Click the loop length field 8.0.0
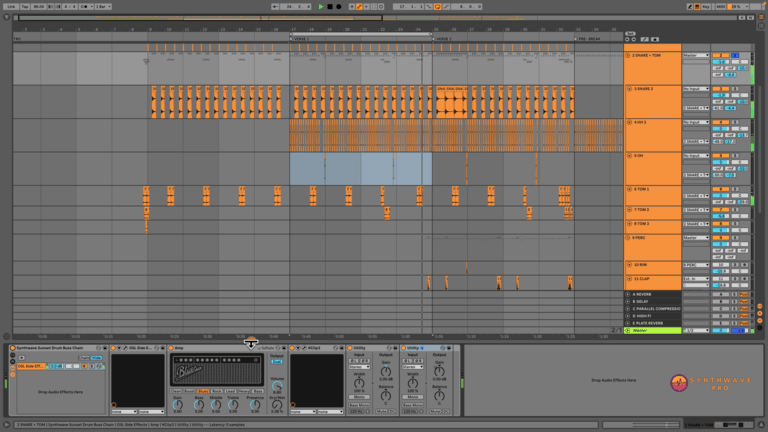Image resolution: width=768 pixels, height=432 pixels. coord(466,7)
